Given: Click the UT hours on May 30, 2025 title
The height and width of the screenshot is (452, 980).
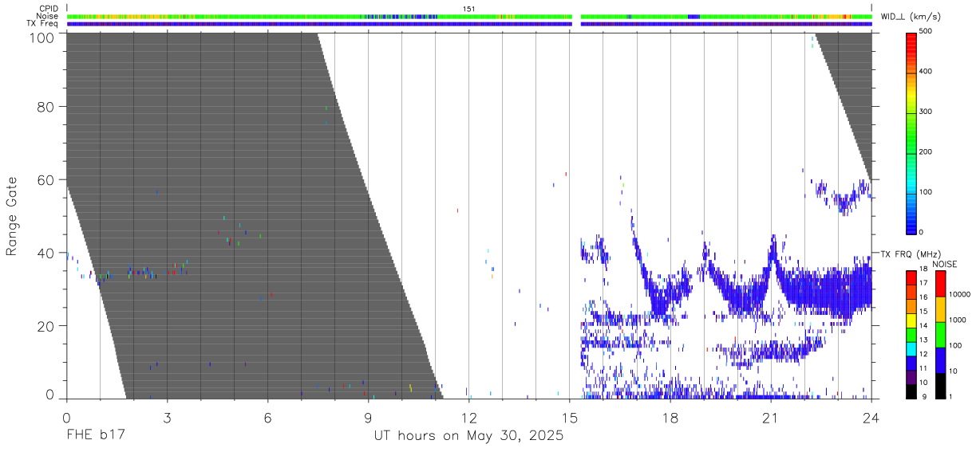Looking at the screenshot, I should (468, 436).
